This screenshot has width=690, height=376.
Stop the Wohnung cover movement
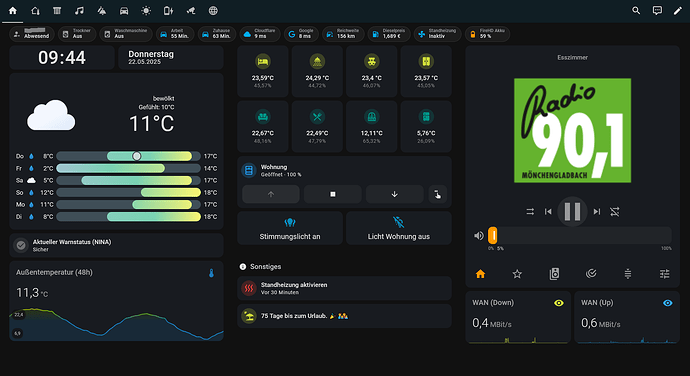333,194
